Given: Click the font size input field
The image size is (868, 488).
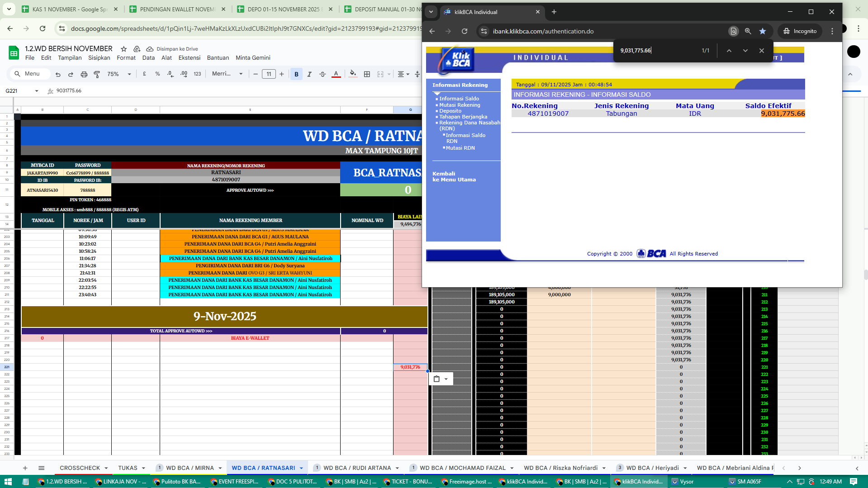Looking at the screenshot, I should pyautogui.click(x=269, y=74).
